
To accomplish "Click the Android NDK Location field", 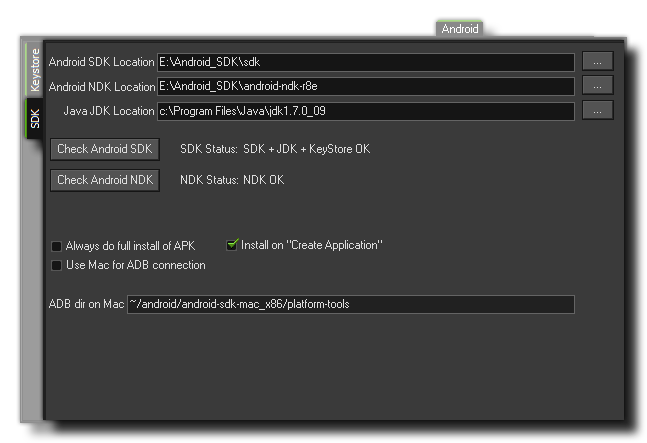I will click(366, 86).
